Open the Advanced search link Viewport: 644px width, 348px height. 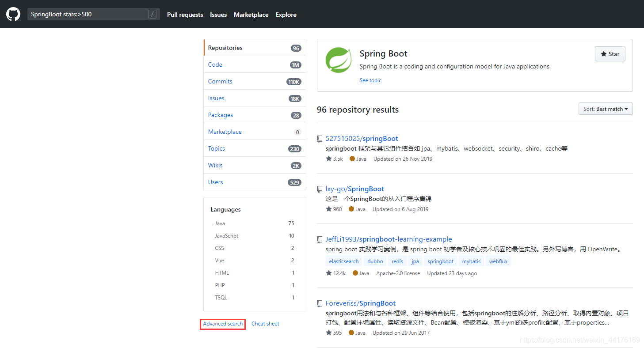click(223, 324)
